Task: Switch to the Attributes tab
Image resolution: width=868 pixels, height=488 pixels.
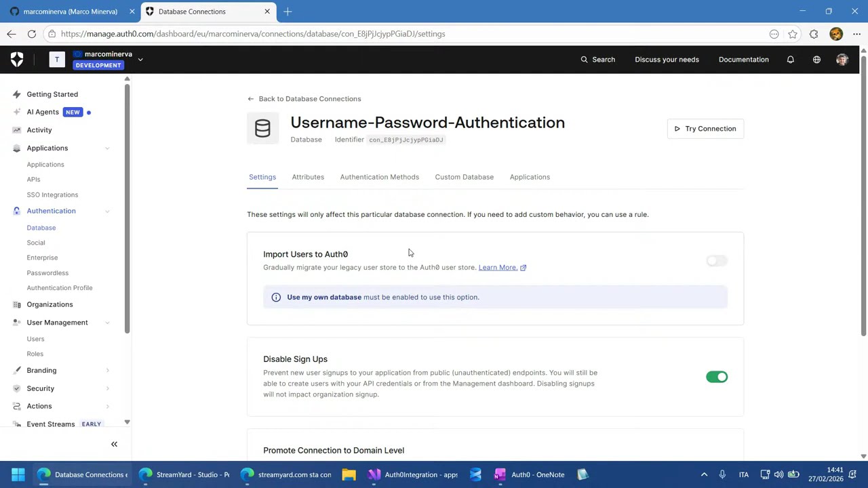Action: point(308,177)
